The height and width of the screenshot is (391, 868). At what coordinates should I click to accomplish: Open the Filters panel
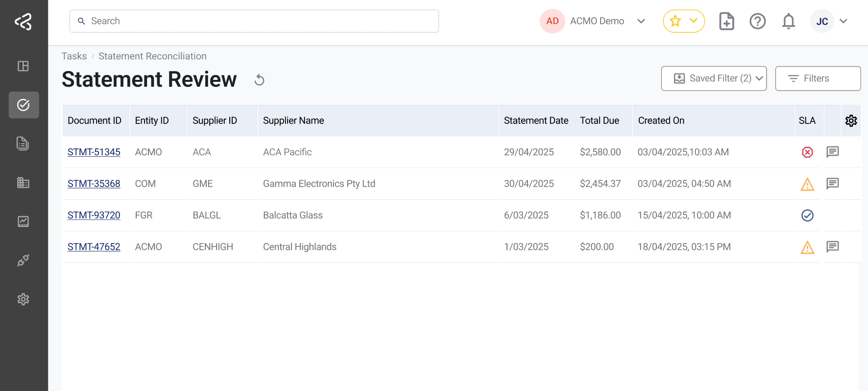pos(818,78)
